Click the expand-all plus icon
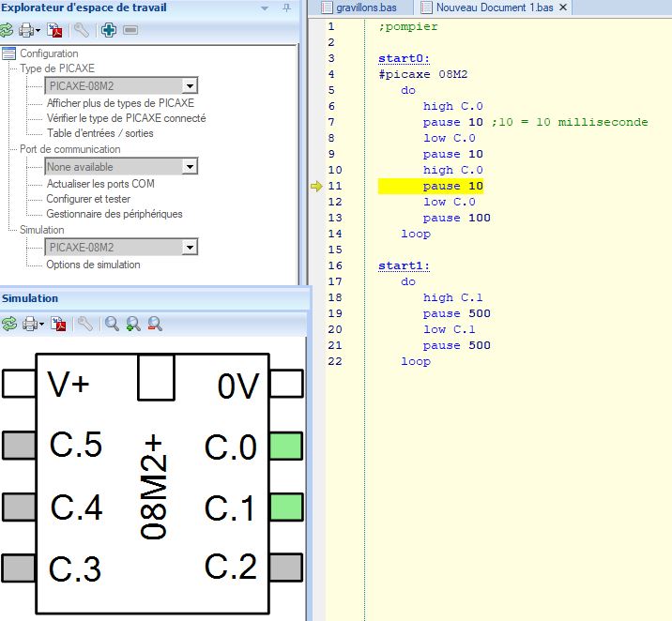The height and width of the screenshot is (621, 672). point(109,30)
